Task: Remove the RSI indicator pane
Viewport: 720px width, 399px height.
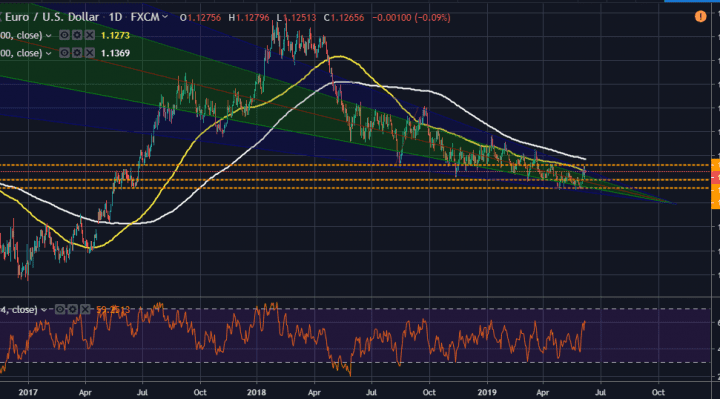Action: coord(85,309)
